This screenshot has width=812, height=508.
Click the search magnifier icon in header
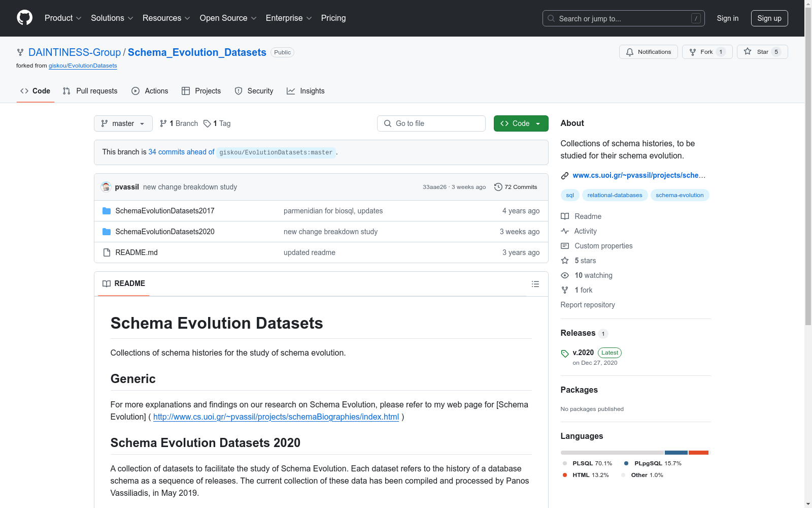click(551, 18)
